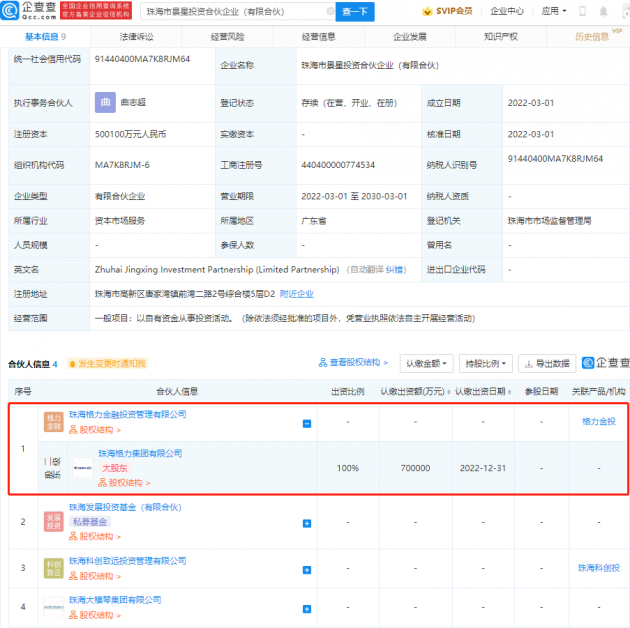Image resolution: width=630 pixels, height=628 pixels.
Task: Open 珠海格力金融投资管理有限公司 link
Action: coord(127,414)
